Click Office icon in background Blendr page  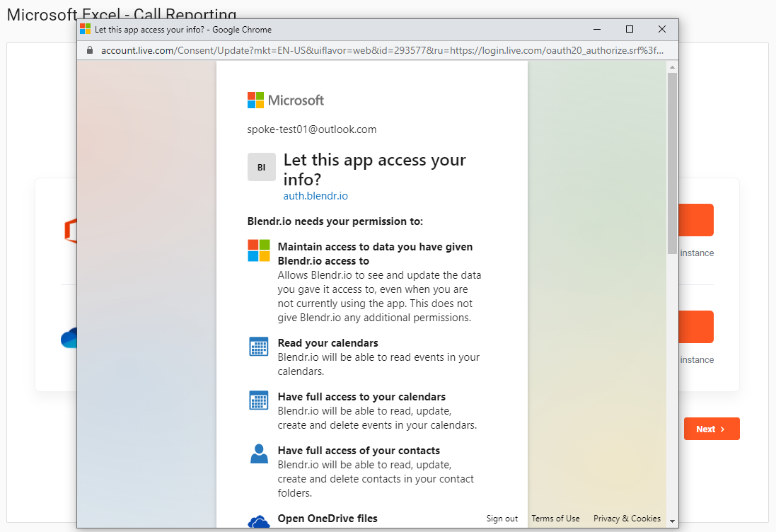[71, 231]
